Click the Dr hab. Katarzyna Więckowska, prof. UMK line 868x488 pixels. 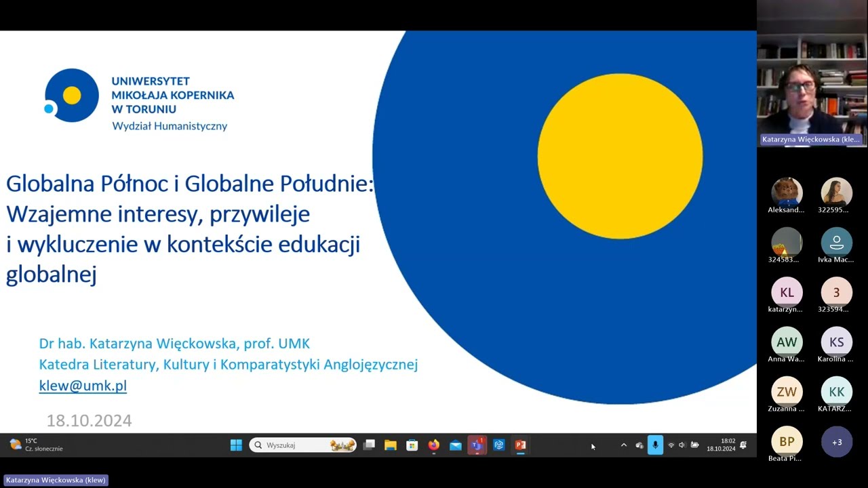click(174, 344)
